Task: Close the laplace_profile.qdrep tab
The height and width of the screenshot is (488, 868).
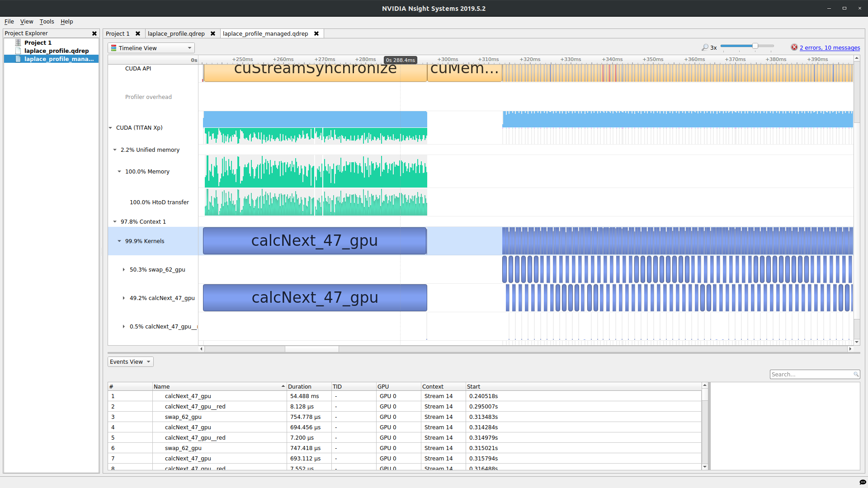Action: 212,33
